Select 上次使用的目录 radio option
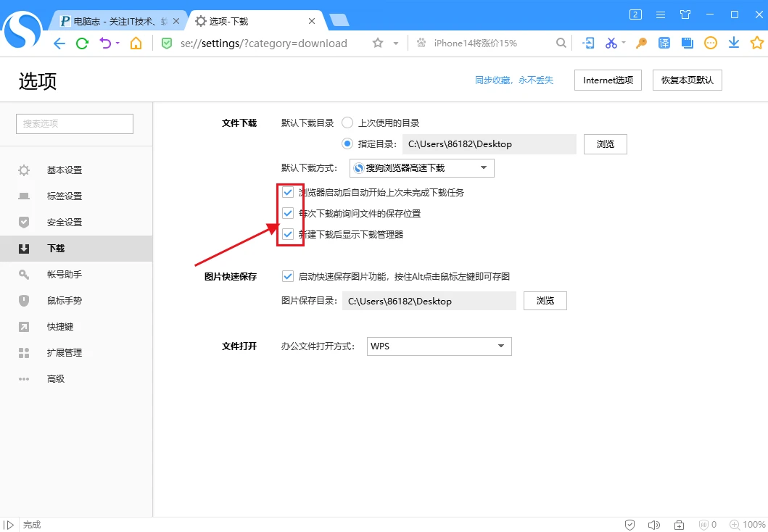This screenshot has width=768, height=532. click(347, 122)
